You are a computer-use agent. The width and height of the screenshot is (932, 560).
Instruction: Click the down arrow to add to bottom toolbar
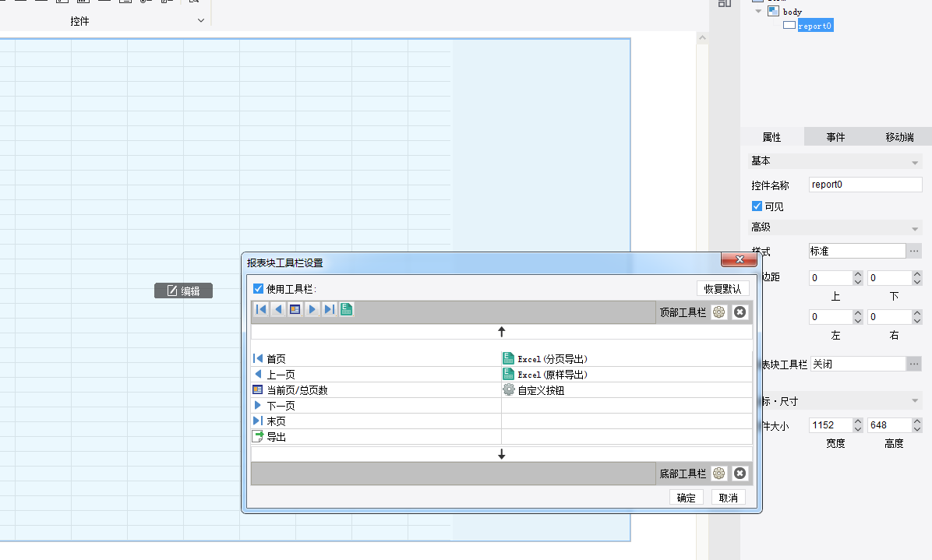click(x=502, y=454)
